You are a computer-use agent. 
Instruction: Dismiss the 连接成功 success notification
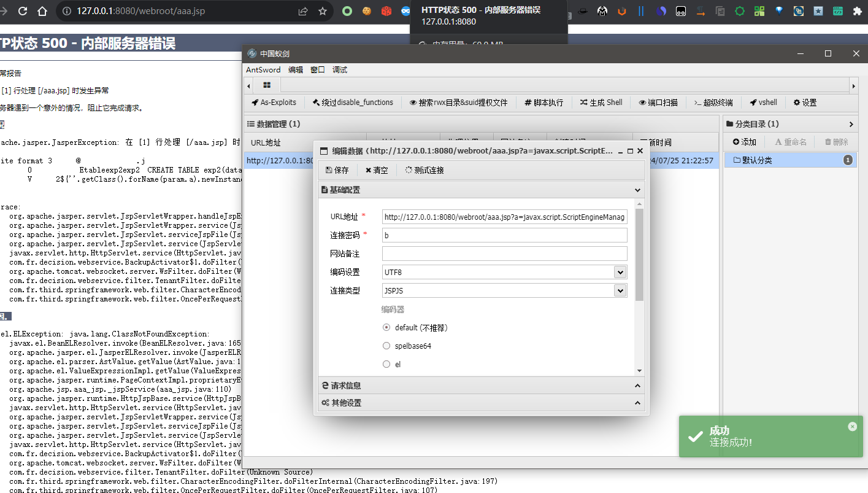point(852,426)
